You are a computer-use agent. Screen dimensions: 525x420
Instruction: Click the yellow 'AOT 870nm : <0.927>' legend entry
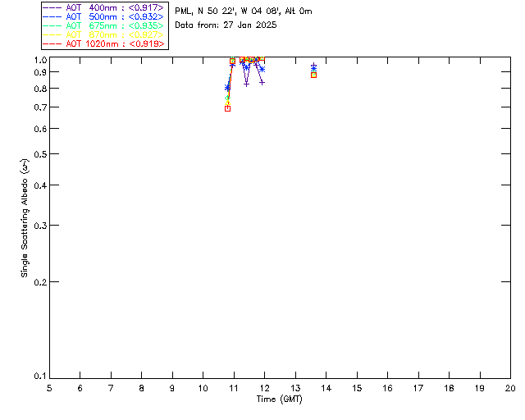click(x=103, y=34)
